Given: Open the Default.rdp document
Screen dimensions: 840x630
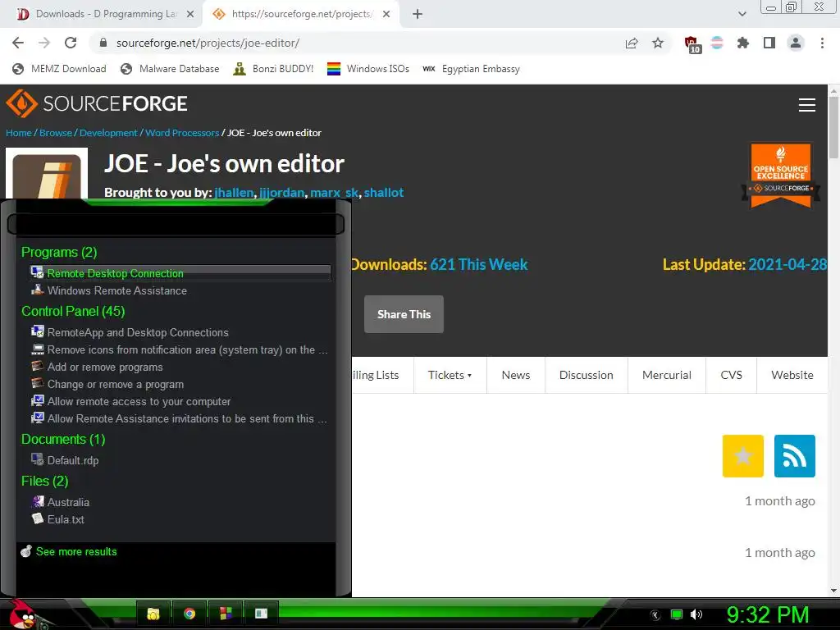Looking at the screenshot, I should 180,460.
